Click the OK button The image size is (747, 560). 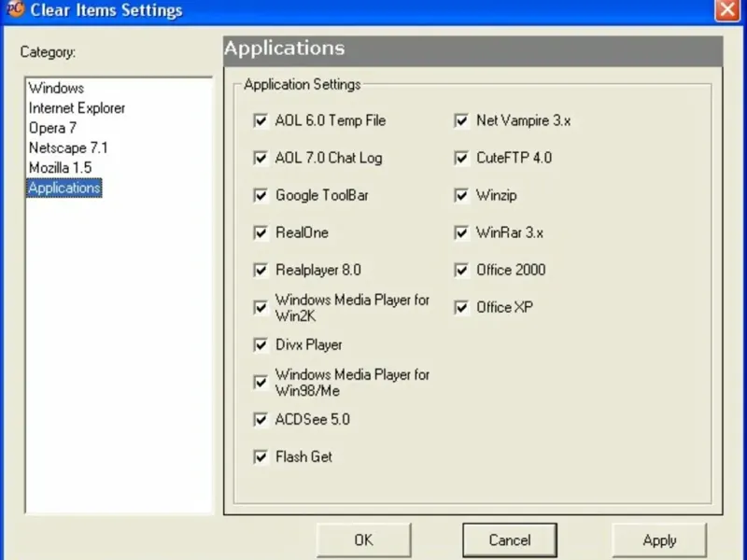pos(363,540)
